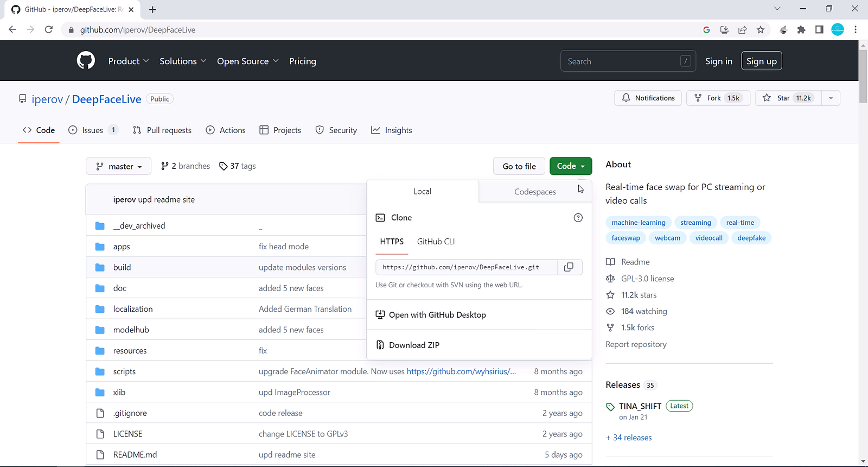Viewport: 868px width, 467px height.
Task: Open the Star lists dropdown arrow
Action: [831, 98]
